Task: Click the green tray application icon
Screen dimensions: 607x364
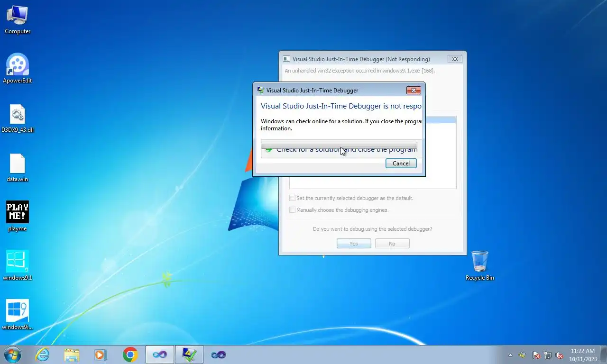Action: coord(523,355)
